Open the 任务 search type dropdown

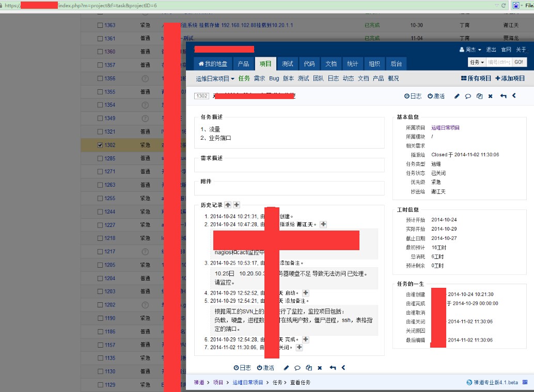tap(477, 62)
